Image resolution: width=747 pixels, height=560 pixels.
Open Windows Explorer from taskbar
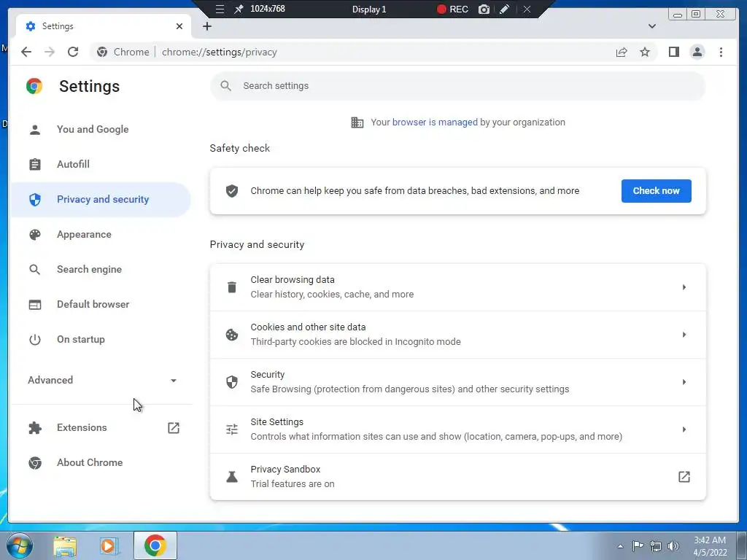click(65, 546)
